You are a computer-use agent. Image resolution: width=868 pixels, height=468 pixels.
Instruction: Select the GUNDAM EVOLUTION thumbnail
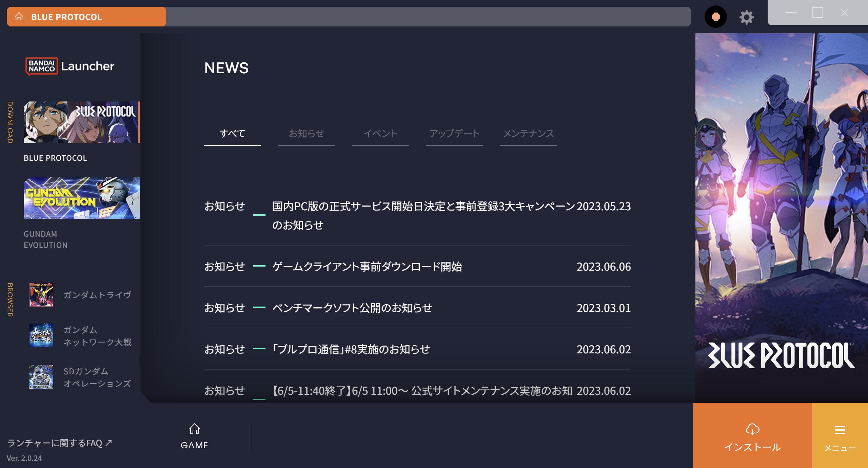point(81,198)
